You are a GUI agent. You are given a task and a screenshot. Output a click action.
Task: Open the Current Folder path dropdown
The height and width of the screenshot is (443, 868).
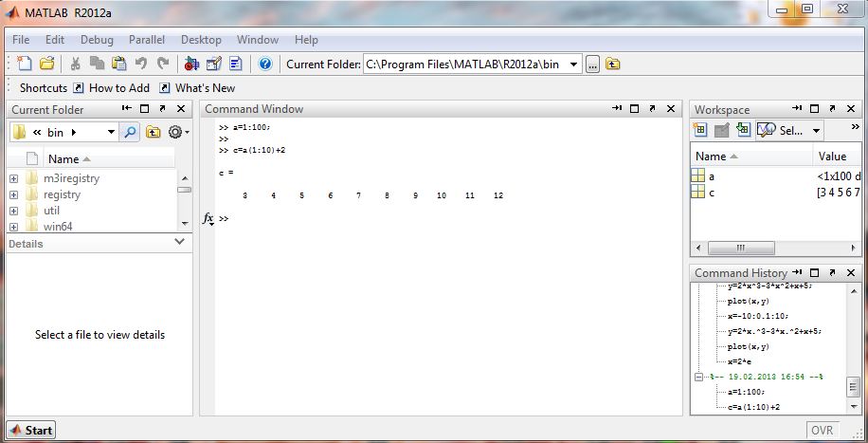[x=573, y=65]
